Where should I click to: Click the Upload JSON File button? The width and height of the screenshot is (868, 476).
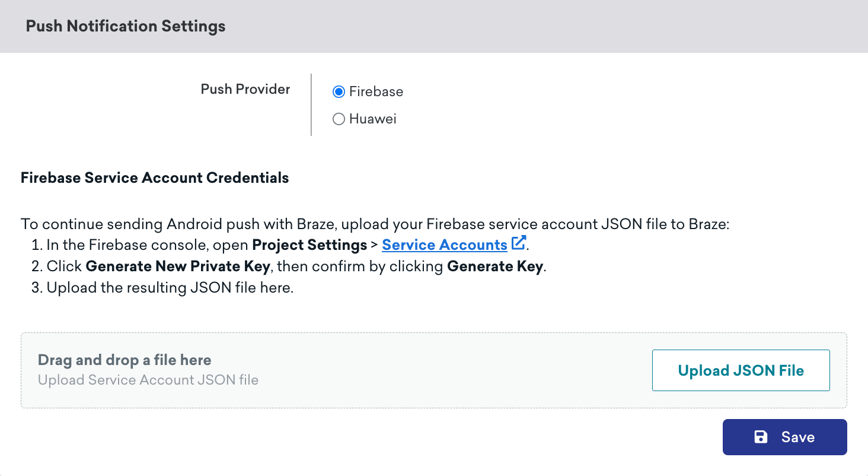741,370
